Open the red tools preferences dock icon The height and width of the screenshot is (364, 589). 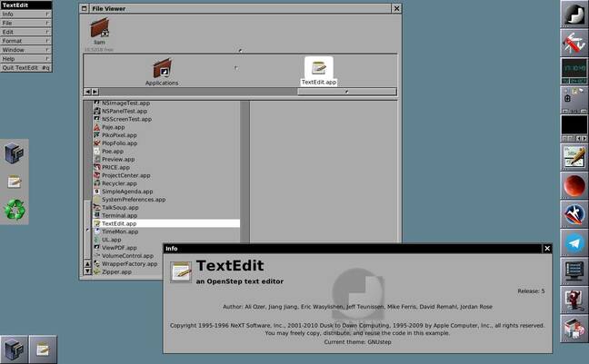[574, 43]
